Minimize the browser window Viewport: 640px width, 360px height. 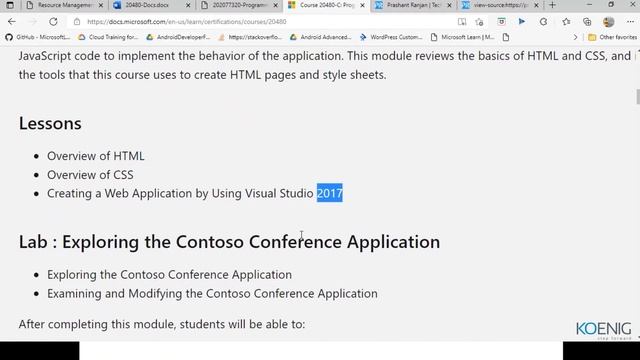589,5
